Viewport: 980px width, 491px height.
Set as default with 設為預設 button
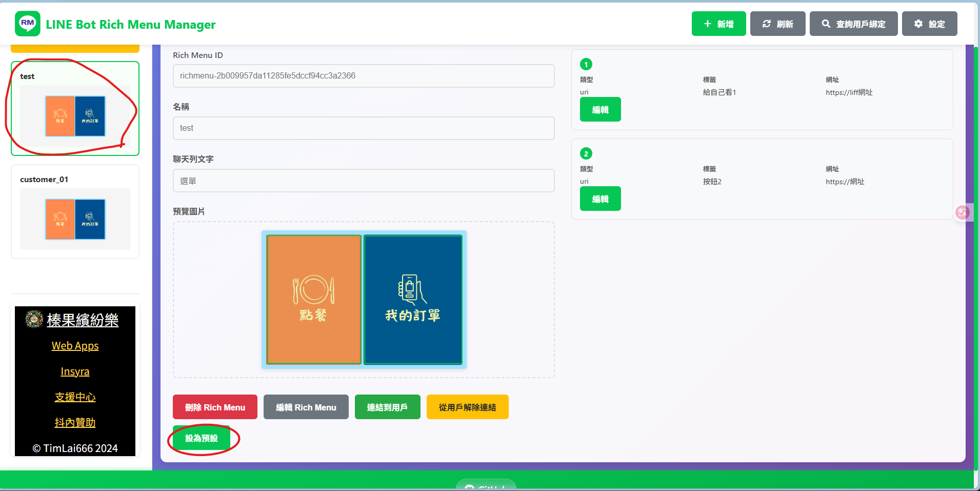click(202, 438)
